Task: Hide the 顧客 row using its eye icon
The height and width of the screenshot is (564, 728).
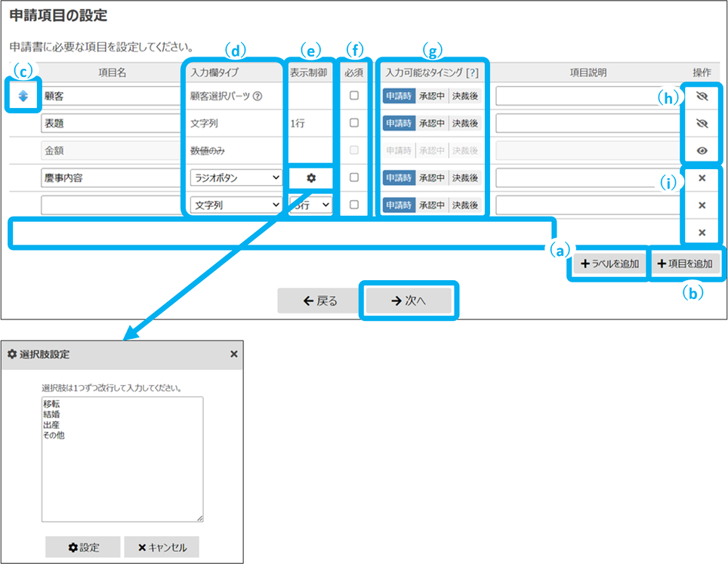Action: click(x=702, y=96)
